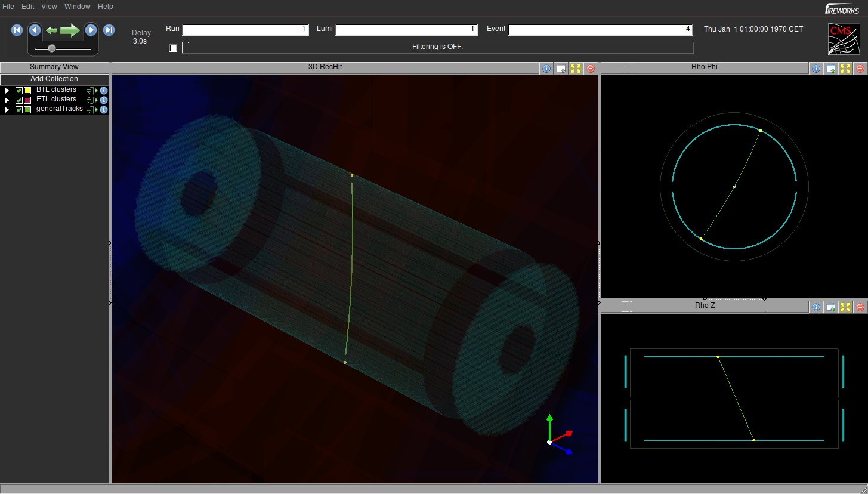This screenshot has width=868, height=494.
Task: Open the Window menu
Action: click(78, 7)
